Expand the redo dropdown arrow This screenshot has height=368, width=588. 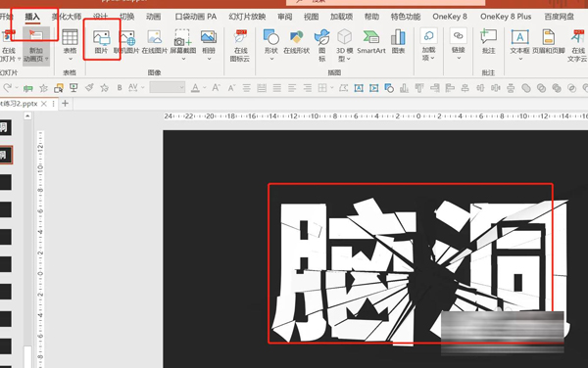[17, 88]
